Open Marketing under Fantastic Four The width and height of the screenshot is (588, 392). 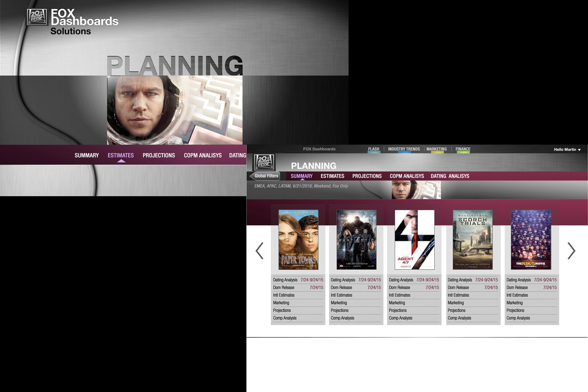click(x=356, y=303)
